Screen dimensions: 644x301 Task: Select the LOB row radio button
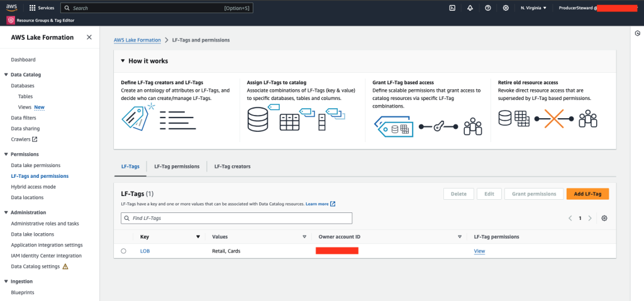click(x=124, y=251)
